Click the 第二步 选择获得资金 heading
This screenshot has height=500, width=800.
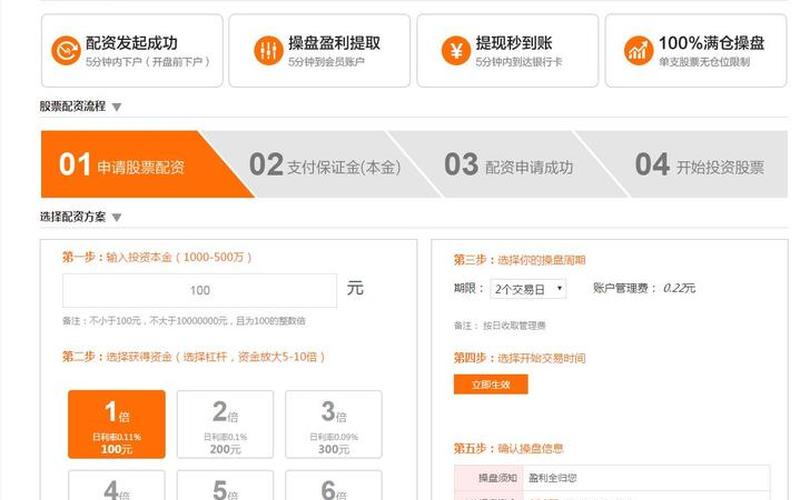coord(193,357)
